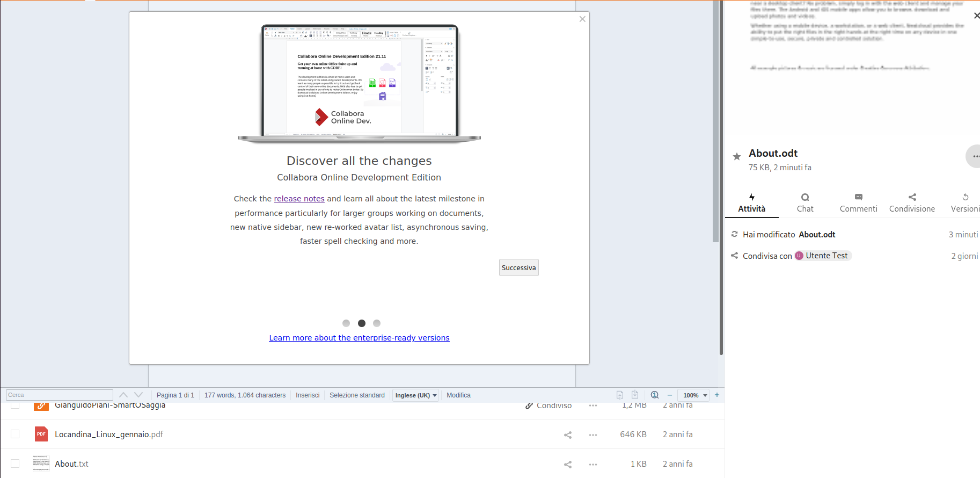Image resolution: width=980 pixels, height=478 pixels.
Task: Click the document vertical scrollbar
Action: coord(716,121)
